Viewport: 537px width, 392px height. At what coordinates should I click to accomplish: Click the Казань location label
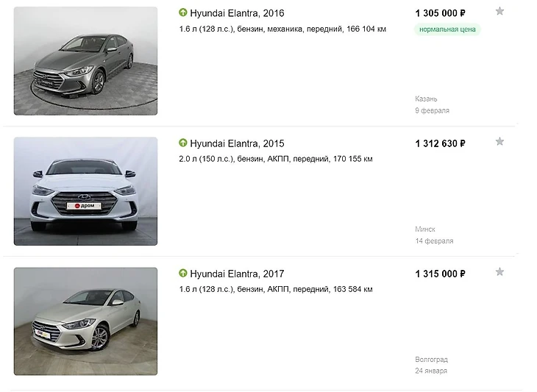click(426, 99)
